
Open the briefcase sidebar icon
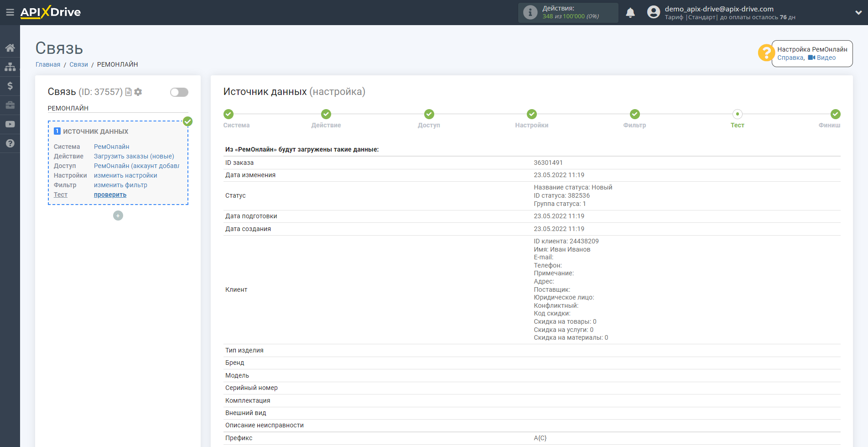click(10, 105)
